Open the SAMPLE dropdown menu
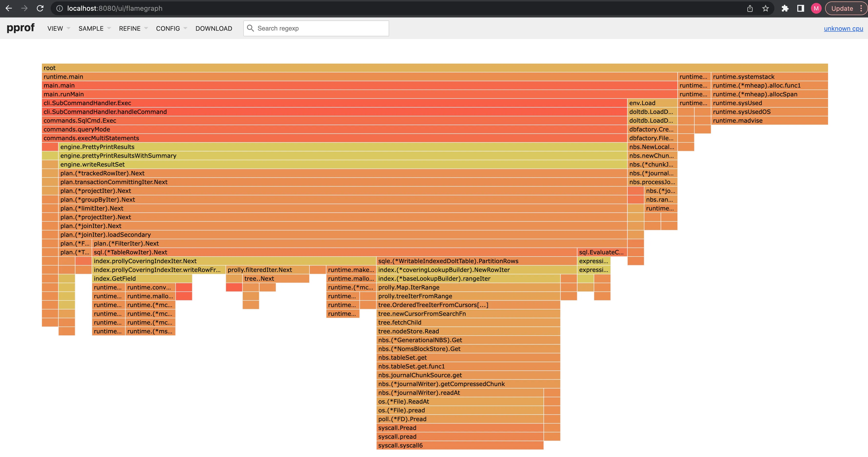The height and width of the screenshot is (457, 868). click(x=94, y=28)
